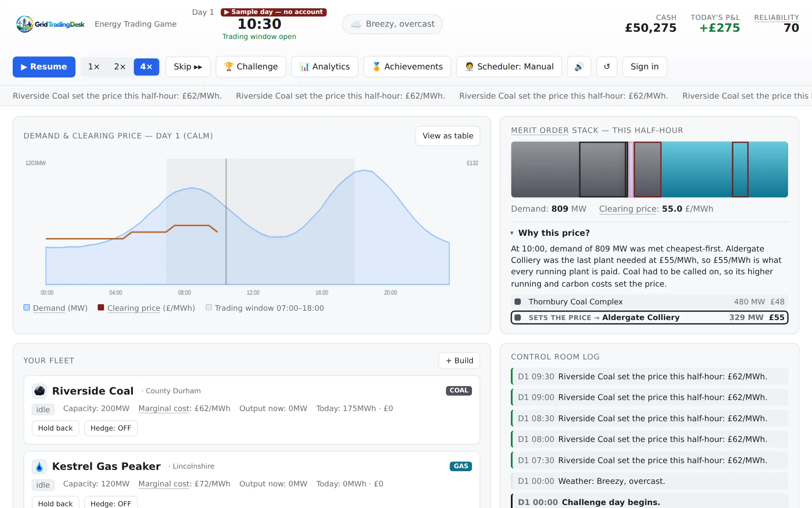The height and width of the screenshot is (508, 812).
Task: Click the 'Challenge day begins' log entry
Action: (x=649, y=502)
